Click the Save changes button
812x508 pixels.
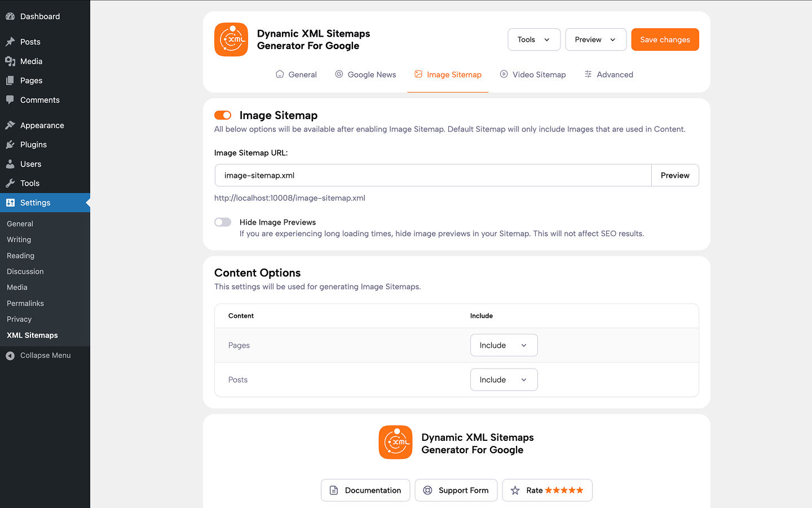[665, 40]
